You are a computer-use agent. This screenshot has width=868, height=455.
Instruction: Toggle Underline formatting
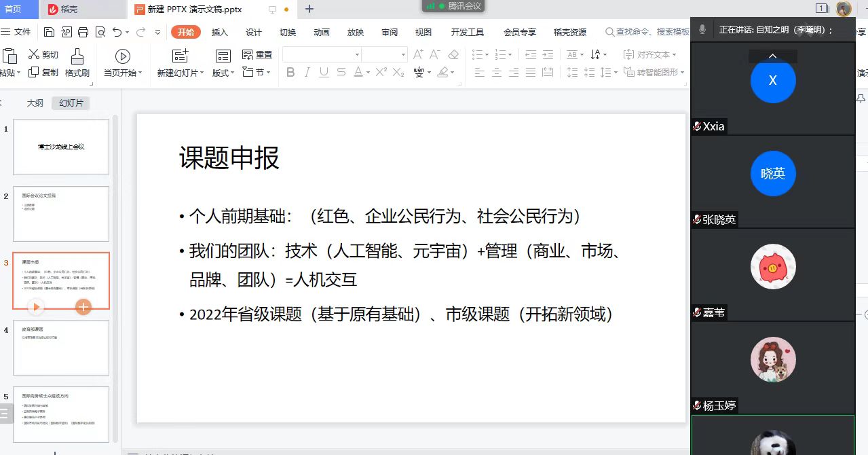click(324, 72)
